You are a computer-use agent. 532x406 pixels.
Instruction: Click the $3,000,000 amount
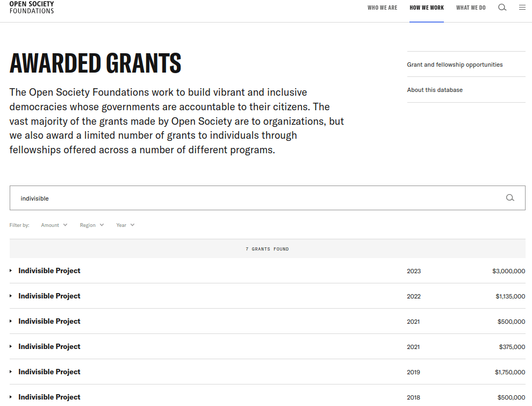[508, 271]
